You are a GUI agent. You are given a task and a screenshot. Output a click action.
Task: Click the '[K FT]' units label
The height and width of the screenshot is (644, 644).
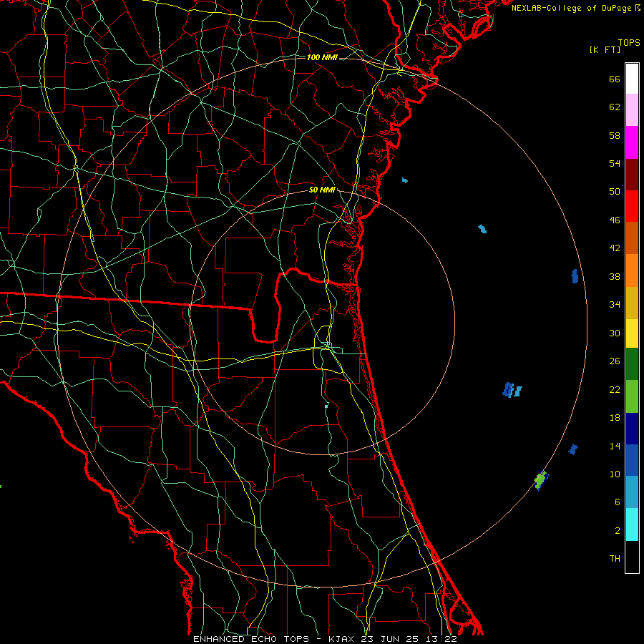click(605, 50)
